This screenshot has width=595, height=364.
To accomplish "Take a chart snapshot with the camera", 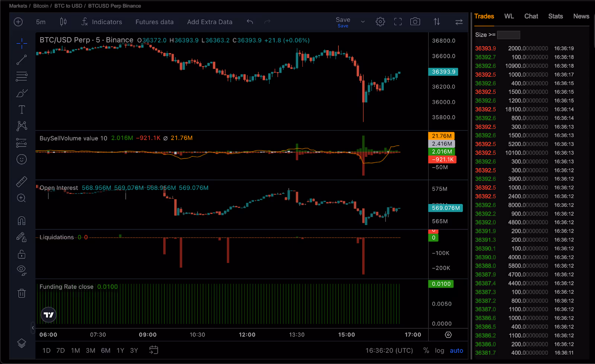I will [x=415, y=22].
